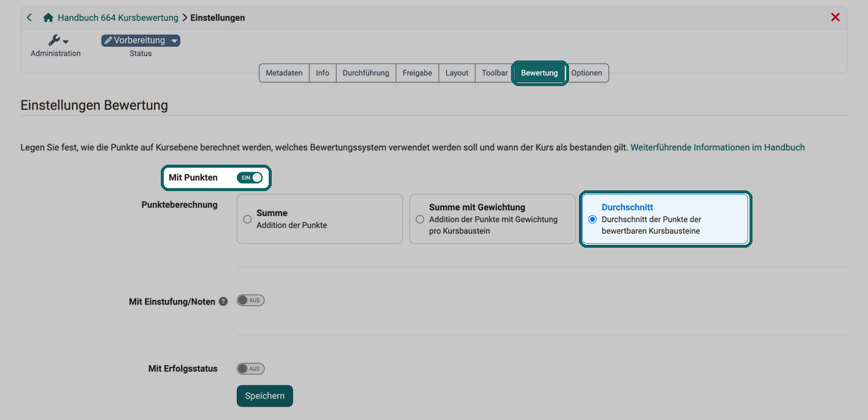Click the Speichern button
Viewport: 868px width, 420px height.
pyautogui.click(x=265, y=396)
